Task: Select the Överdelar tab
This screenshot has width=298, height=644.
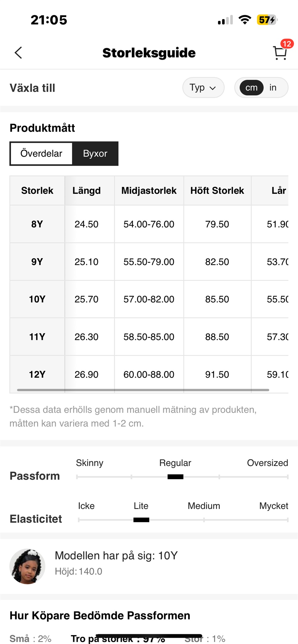Action: [x=41, y=154]
